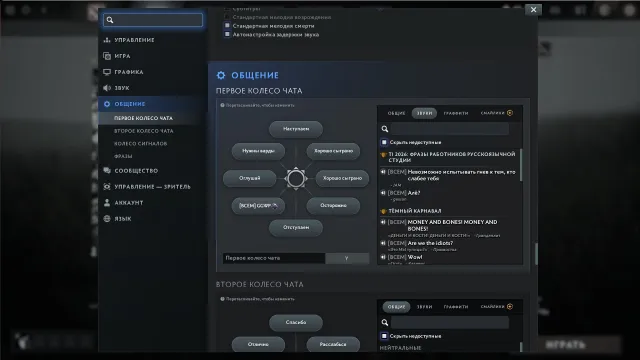Screen dimensions: 640x360
Task: Open Управление — зритель section icon
Action: (107, 187)
